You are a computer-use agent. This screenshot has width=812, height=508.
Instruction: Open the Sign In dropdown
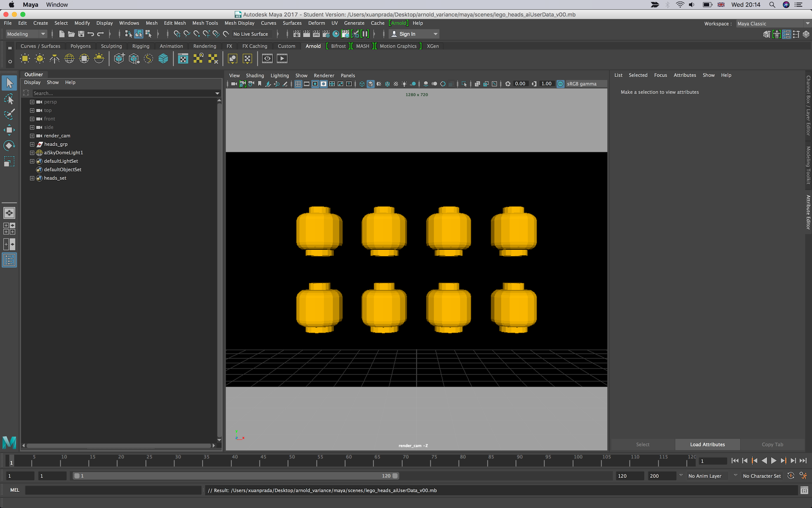click(414, 34)
